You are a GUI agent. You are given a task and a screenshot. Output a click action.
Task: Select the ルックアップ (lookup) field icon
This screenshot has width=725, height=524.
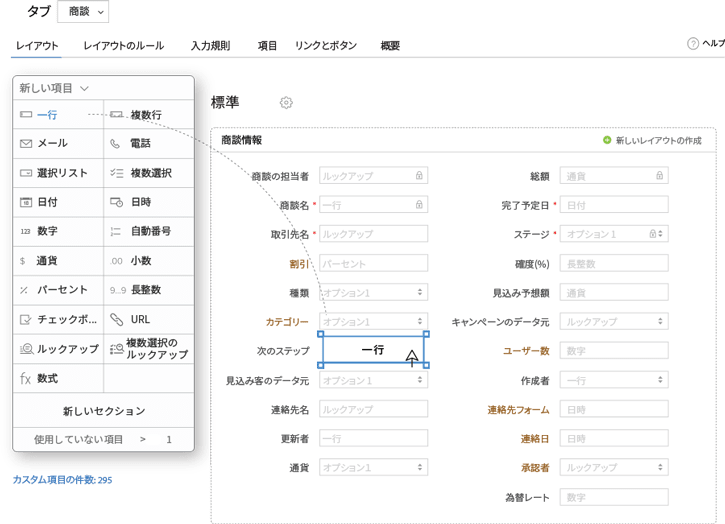click(x=26, y=349)
